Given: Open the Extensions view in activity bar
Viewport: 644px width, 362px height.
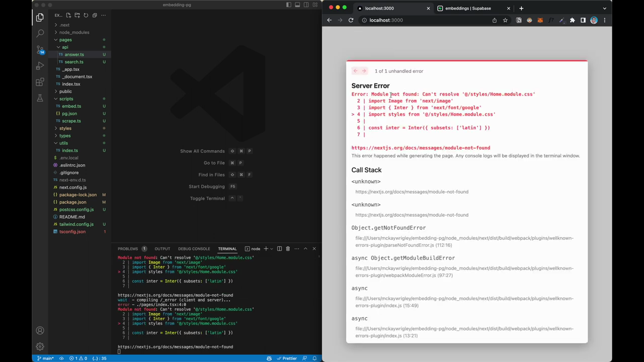Looking at the screenshot, I should (x=40, y=82).
